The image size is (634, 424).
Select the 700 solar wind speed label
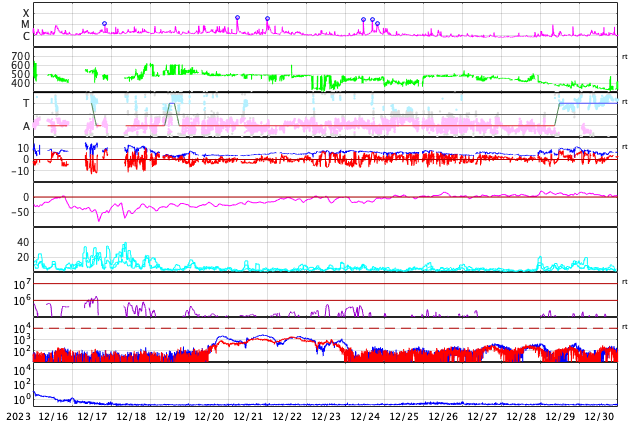point(21,56)
